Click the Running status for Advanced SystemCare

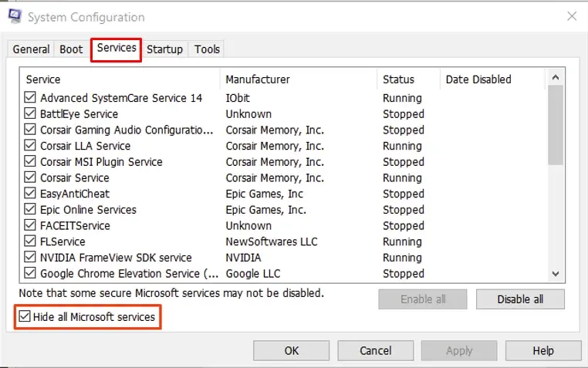click(x=402, y=98)
